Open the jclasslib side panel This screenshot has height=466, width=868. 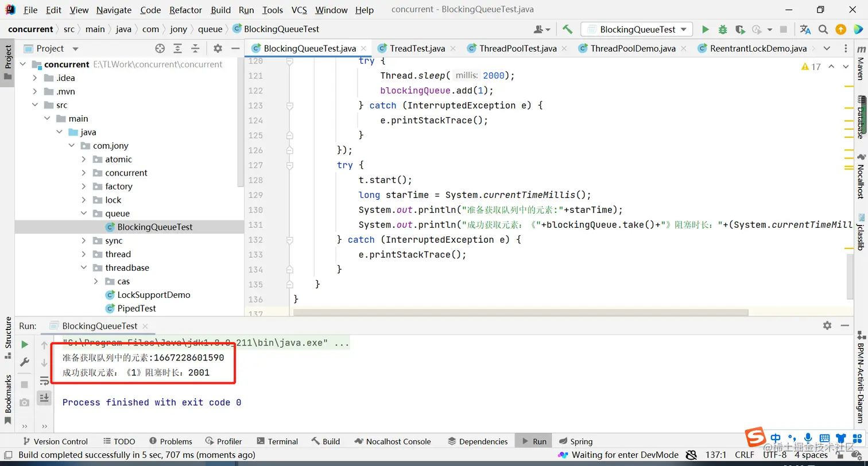pyautogui.click(x=861, y=232)
